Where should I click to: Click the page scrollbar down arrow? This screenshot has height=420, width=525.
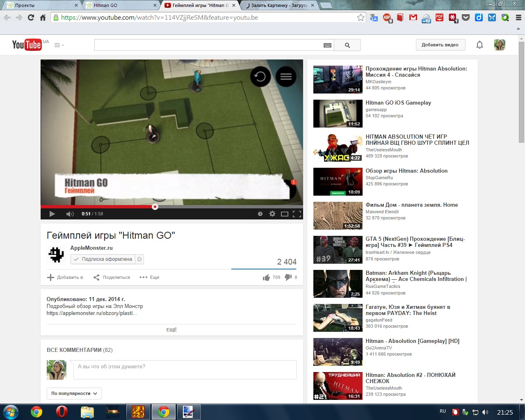(521, 400)
